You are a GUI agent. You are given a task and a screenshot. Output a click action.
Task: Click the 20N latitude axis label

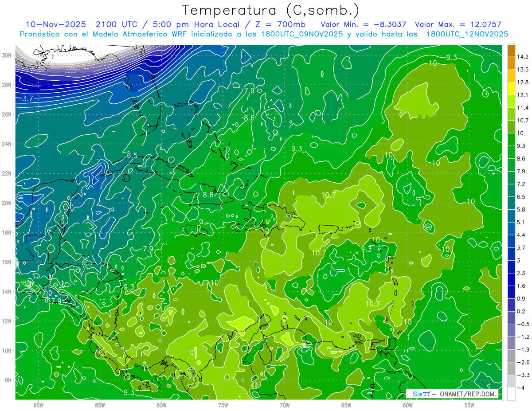tap(7, 203)
